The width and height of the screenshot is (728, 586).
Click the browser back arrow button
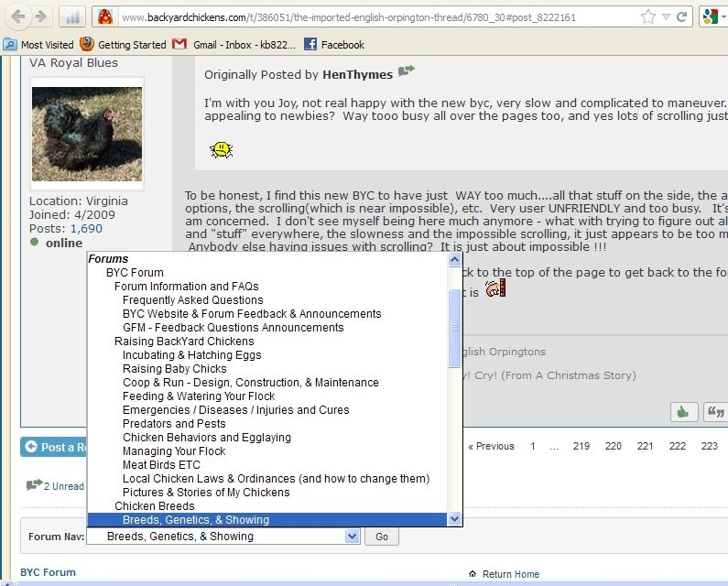[17, 17]
